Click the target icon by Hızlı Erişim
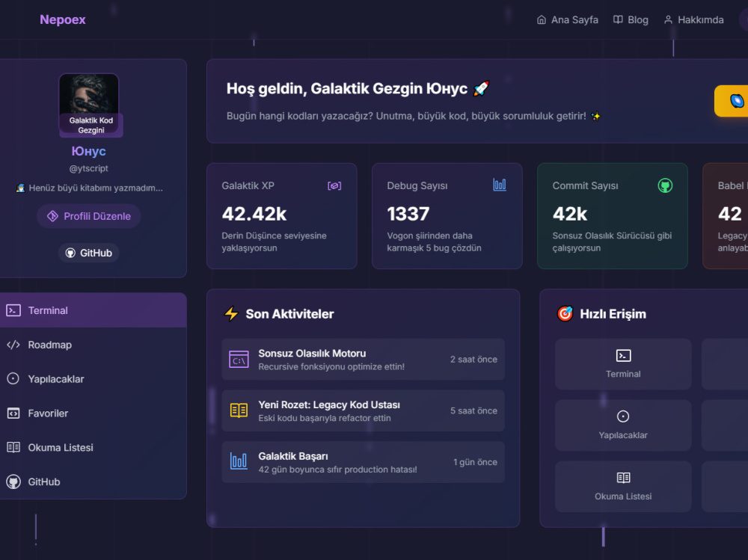The width and height of the screenshot is (748, 560). point(565,314)
